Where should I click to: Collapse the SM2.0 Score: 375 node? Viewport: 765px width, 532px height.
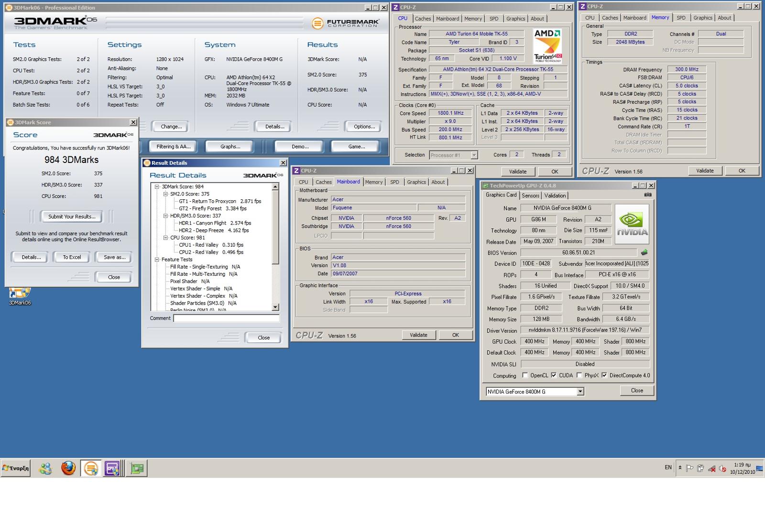165,194
